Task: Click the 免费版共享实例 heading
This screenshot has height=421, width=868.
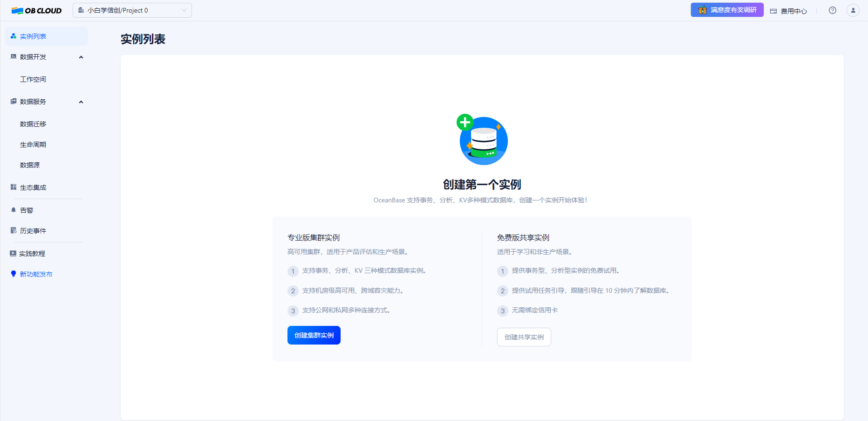Action: pyautogui.click(x=523, y=238)
